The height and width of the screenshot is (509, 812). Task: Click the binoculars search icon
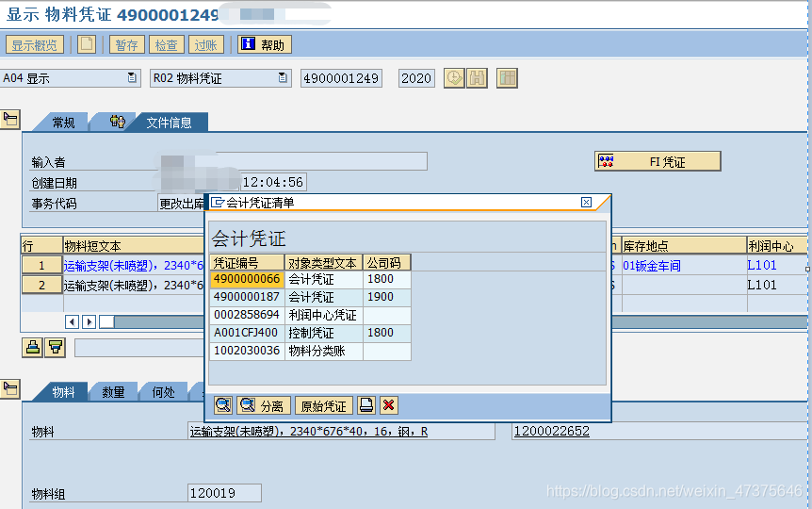point(477,78)
